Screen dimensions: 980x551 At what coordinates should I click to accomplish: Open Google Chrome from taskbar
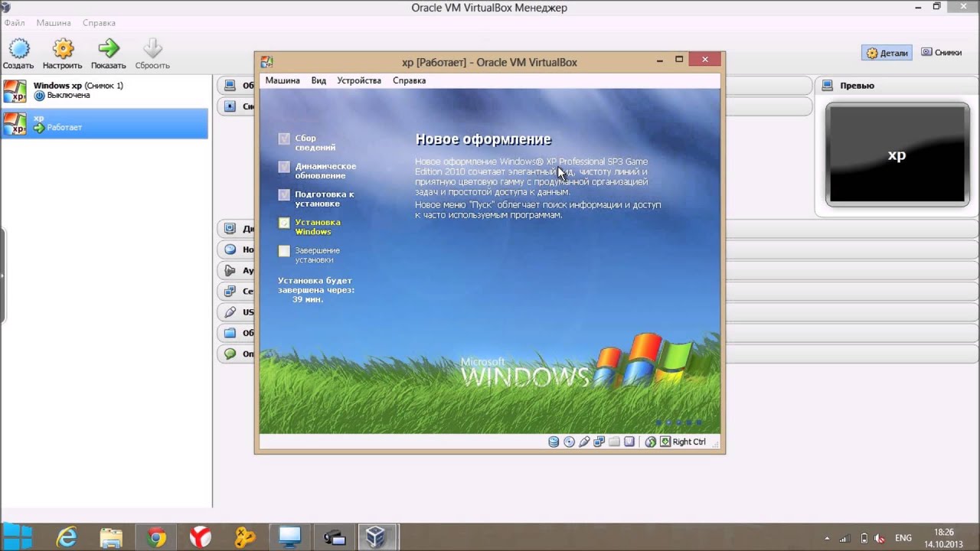tap(156, 537)
